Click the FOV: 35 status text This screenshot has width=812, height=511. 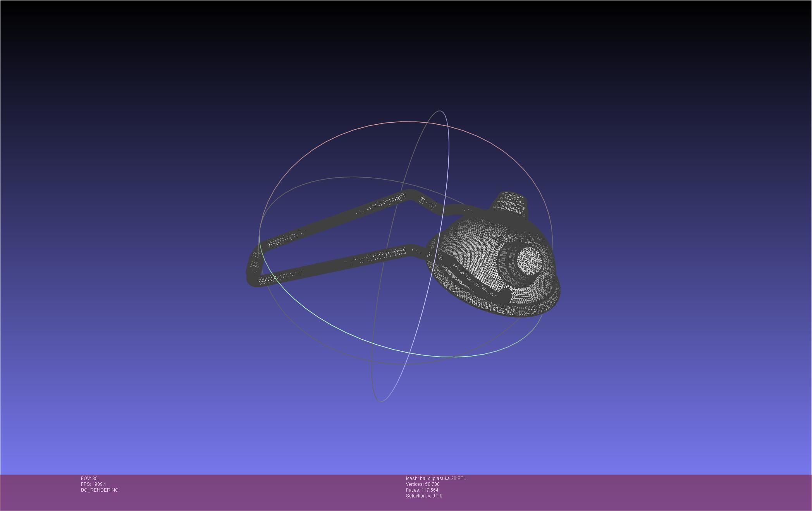click(89, 478)
